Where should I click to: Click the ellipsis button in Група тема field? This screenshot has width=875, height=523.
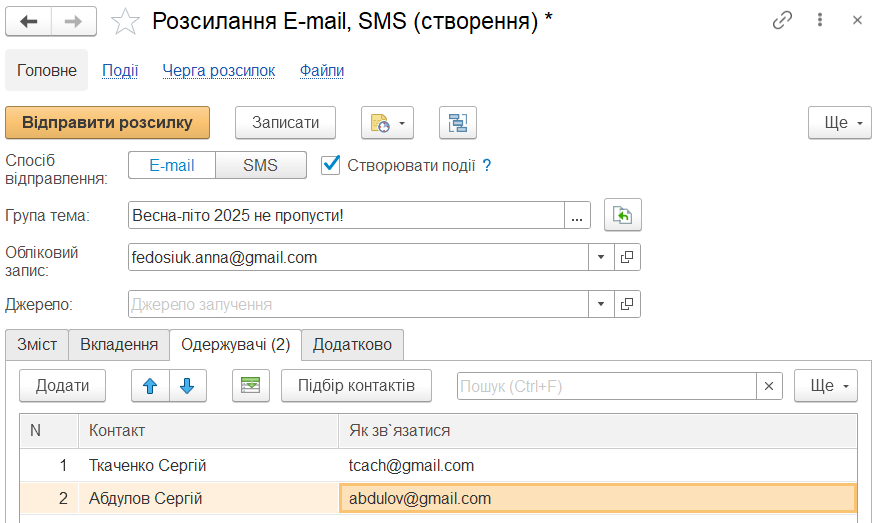(577, 215)
